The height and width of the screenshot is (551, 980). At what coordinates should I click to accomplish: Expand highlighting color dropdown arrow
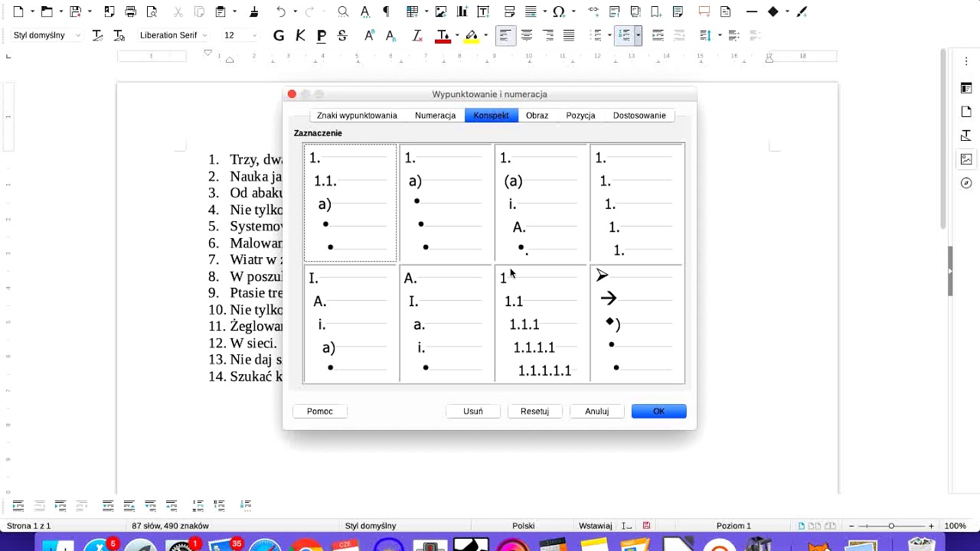tap(485, 35)
